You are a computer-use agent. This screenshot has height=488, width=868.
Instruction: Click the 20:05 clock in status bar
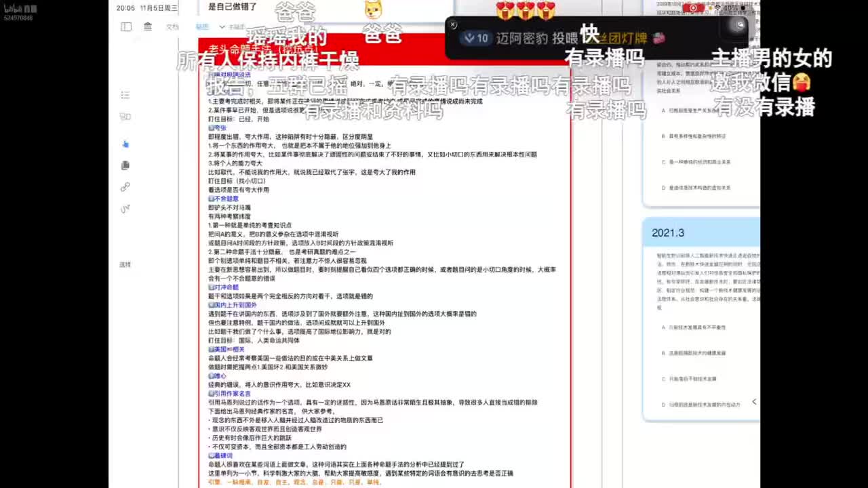coord(125,8)
